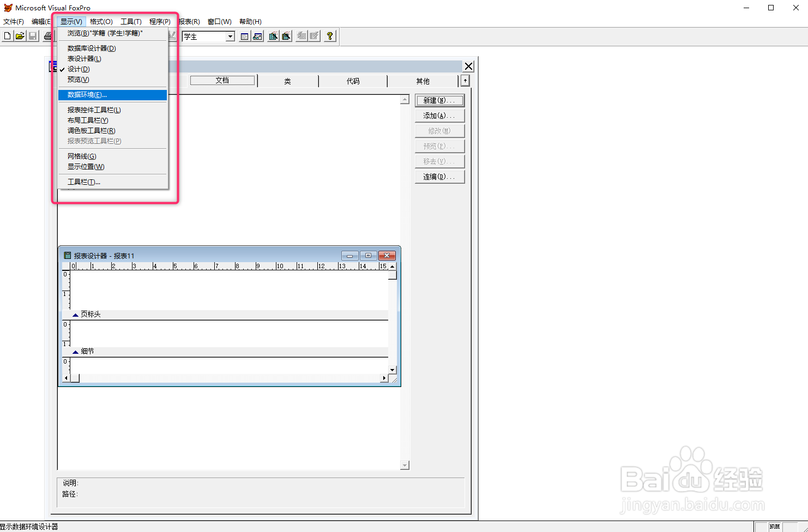Toggle 报表控件工具栏(L) menu item

(x=112, y=110)
